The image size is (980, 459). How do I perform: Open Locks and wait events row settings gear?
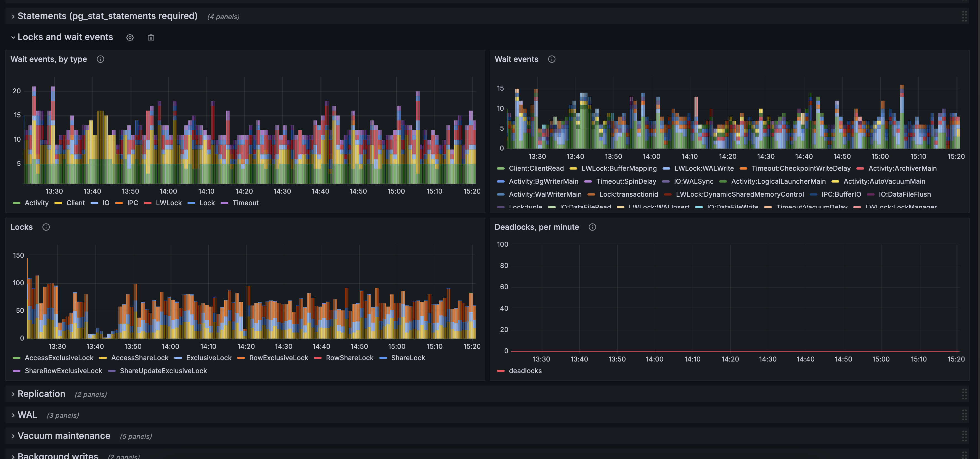[130, 38]
